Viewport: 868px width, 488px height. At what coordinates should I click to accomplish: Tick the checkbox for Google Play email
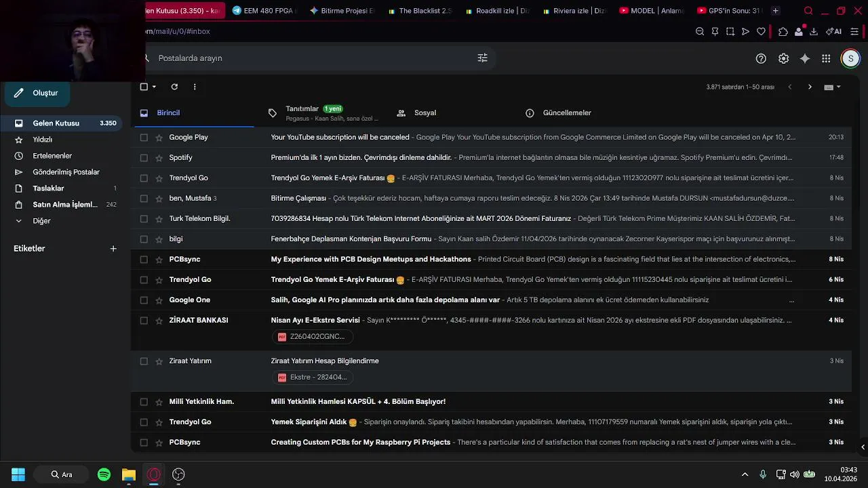tap(144, 138)
